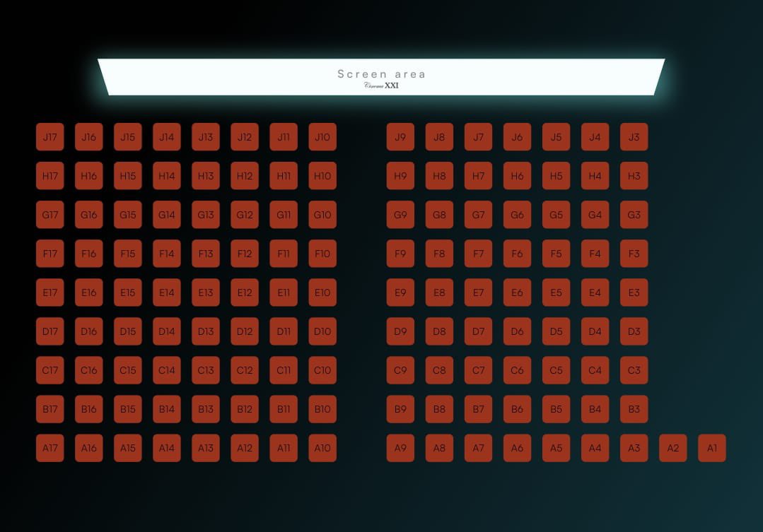Choose seat J9

coord(400,136)
